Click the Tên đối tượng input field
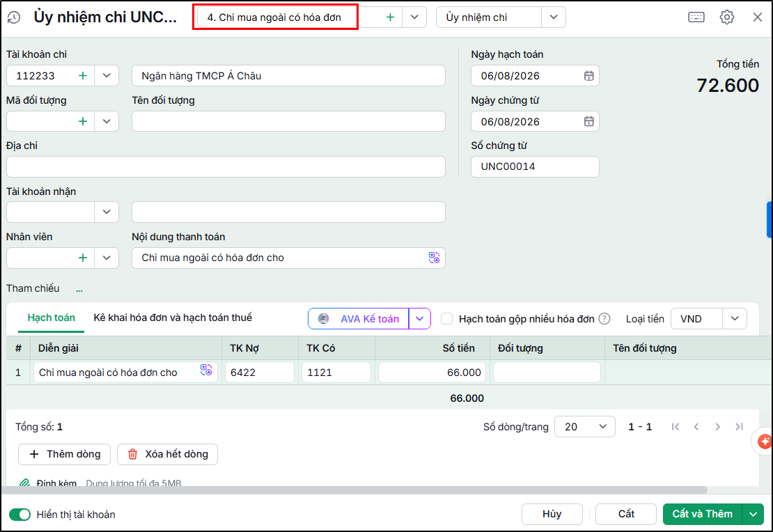This screenshot has width=773, height=532. pos(288,121)
